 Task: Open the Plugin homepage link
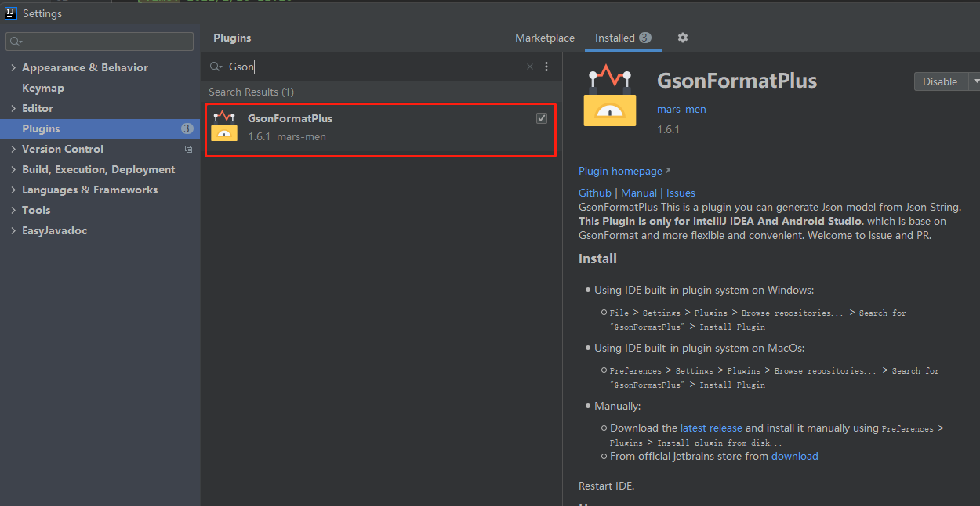pos(625,171)
